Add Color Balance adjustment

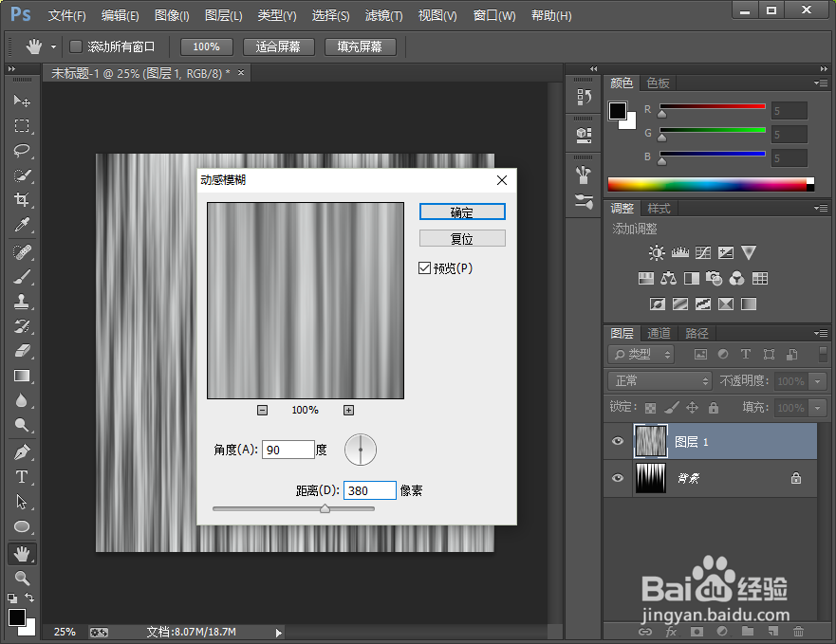tap(668, 278)
